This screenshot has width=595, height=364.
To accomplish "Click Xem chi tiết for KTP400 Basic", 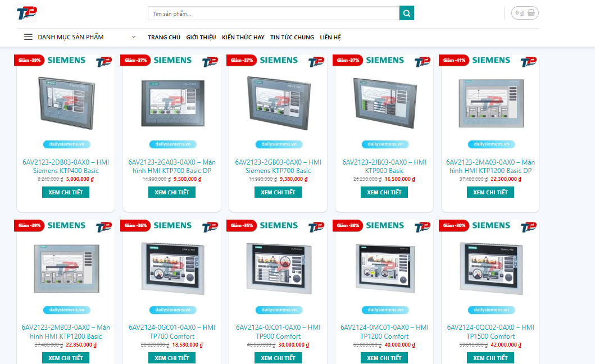I will tap(66, 193).
